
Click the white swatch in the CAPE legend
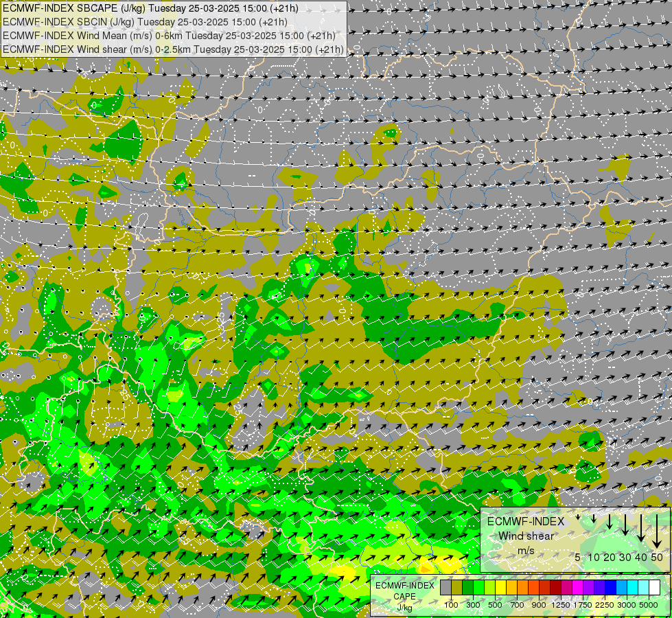[x=654, y=587]
